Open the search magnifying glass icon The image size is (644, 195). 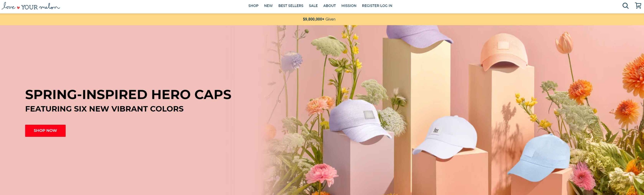point(625,6)
